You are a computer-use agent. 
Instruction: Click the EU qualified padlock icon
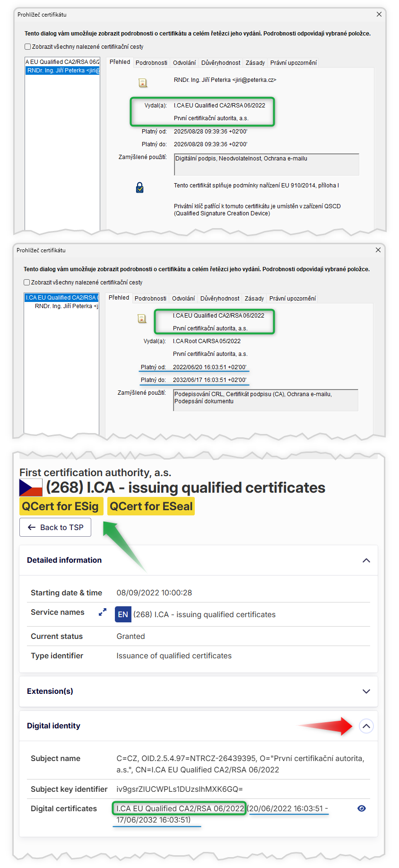pos(140,188)
